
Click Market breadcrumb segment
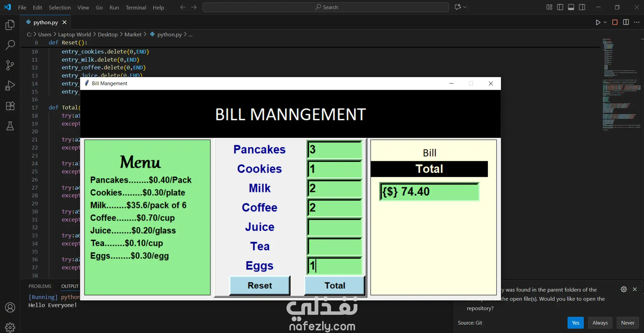[x=133, y=34]
